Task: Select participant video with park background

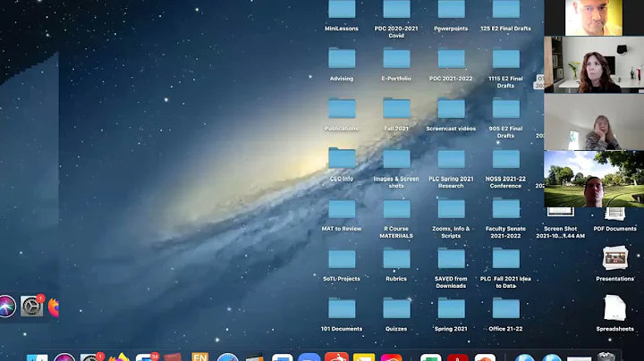Action: tap(594, 179)
